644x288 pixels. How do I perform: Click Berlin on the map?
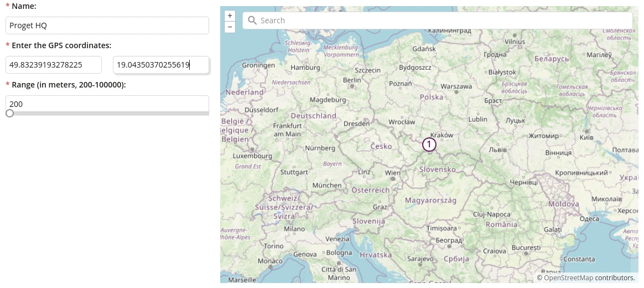click(x=352, y=80)
